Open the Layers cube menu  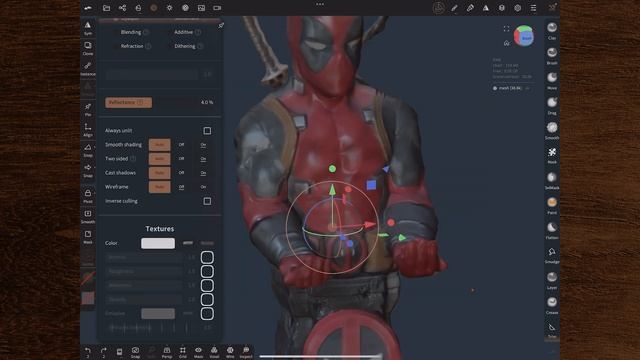coord(502,8)
